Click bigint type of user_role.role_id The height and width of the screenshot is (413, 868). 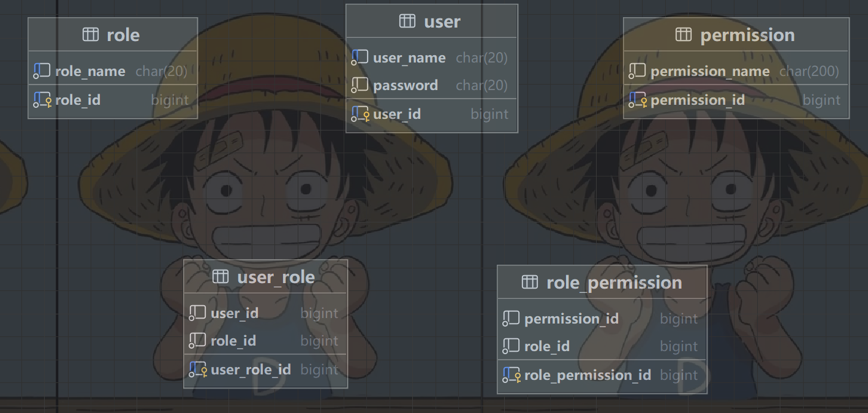[319, 341]
